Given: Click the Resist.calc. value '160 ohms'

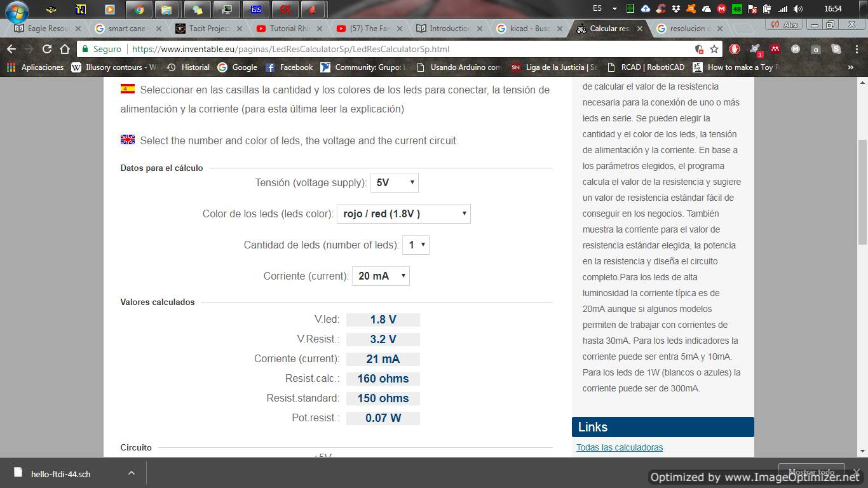Looking at the screenshot, I should tap(383, 379).
